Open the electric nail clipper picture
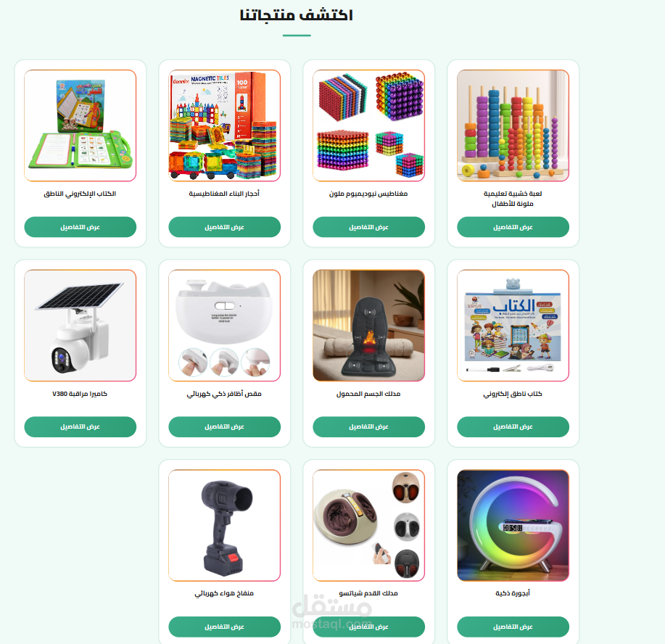Screen dimensions: 665x644 pos(224,326)
